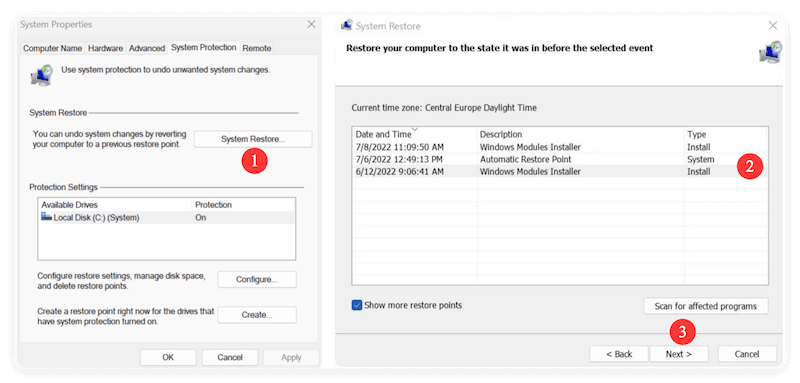Cancel the System Properties dialog
Screen dimensions: 800x383
230,358
